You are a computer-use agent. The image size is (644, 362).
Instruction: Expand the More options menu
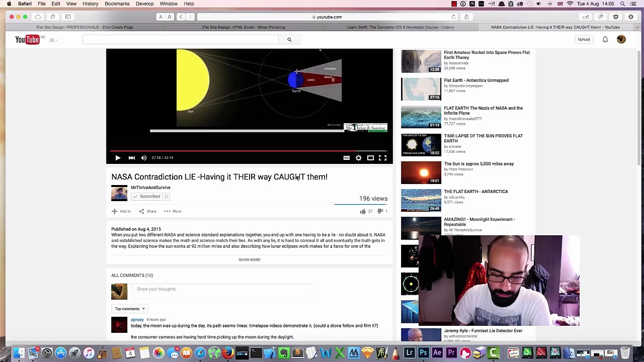click(x=173, y=211)
